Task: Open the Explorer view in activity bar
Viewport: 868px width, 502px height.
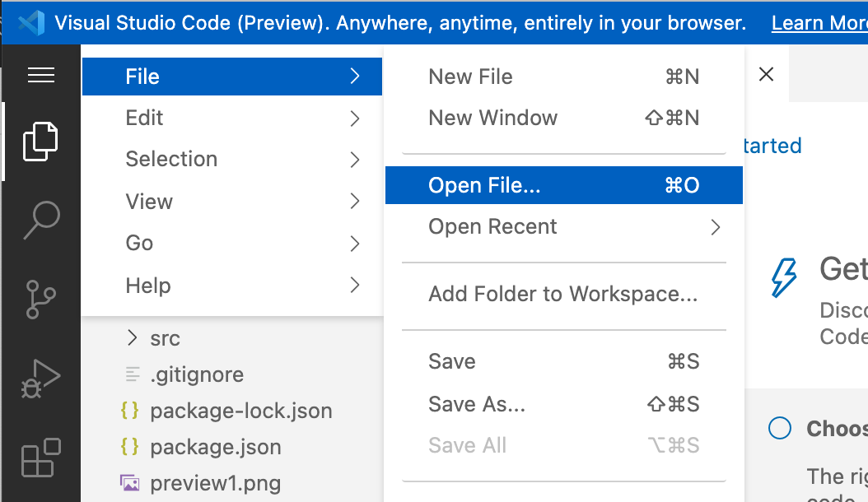Action: pos(40,142)
